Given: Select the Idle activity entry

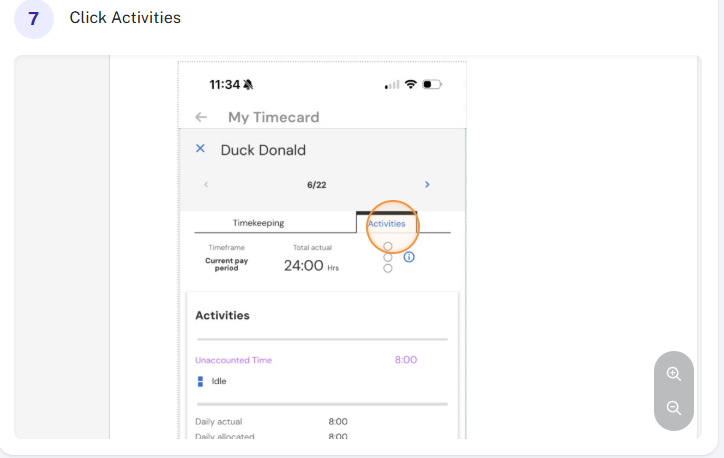Looking at the screenshot, I should point(219,381).
